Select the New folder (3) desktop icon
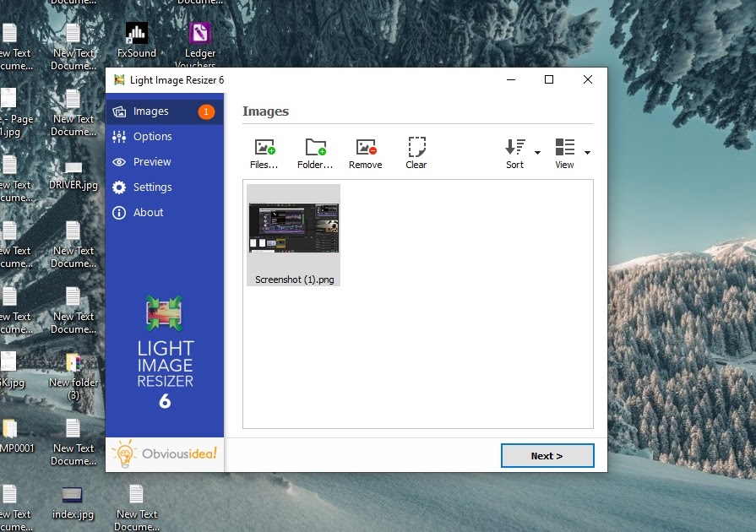Image resolution: width=756 pixels, height=532 pixels. pos(73,377)
